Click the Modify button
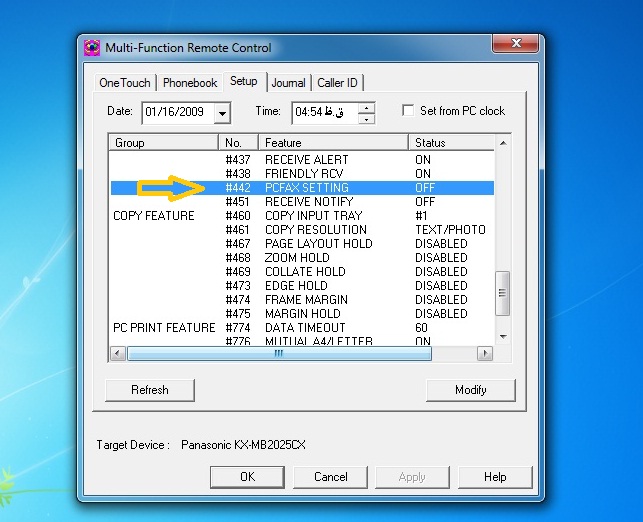The image size is (643, 522). (x=470, y=389)
